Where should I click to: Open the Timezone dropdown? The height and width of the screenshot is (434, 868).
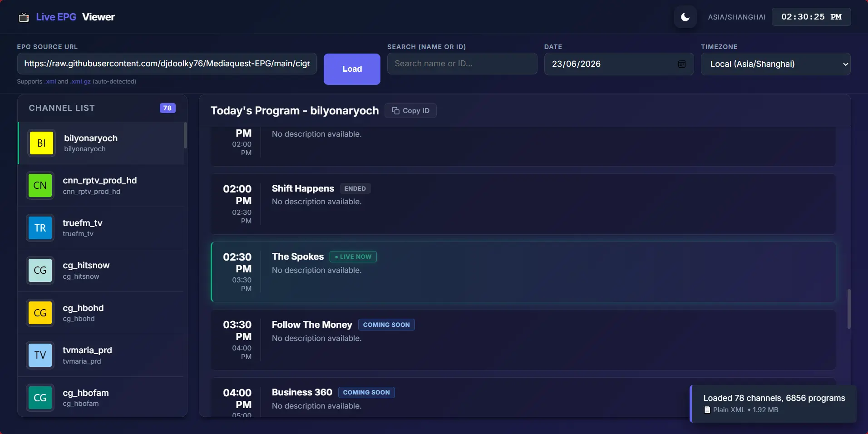click(x=775, y=64)
